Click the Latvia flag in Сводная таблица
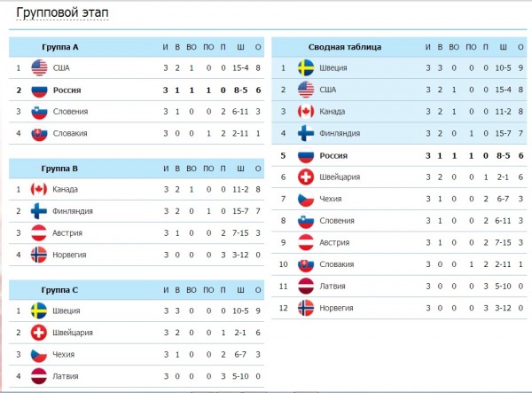 click(x=306, y=286)
